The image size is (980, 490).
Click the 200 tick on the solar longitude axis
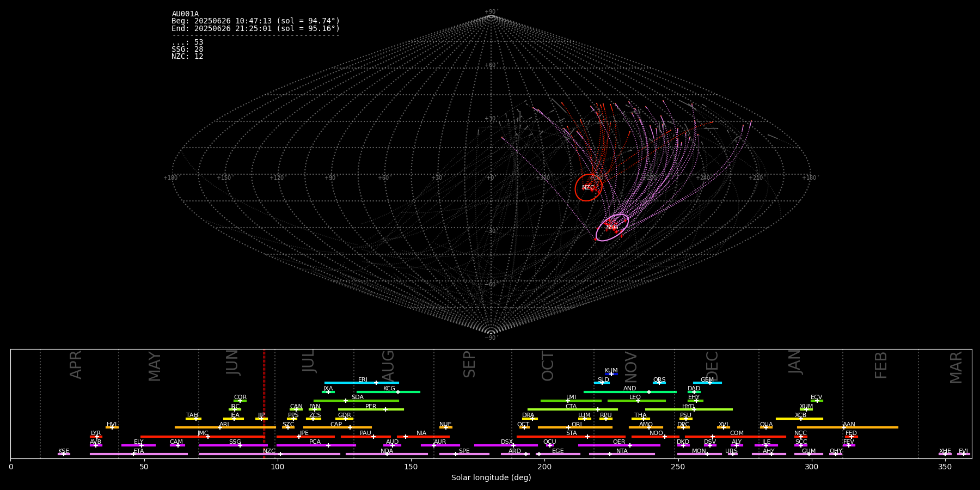544,467
